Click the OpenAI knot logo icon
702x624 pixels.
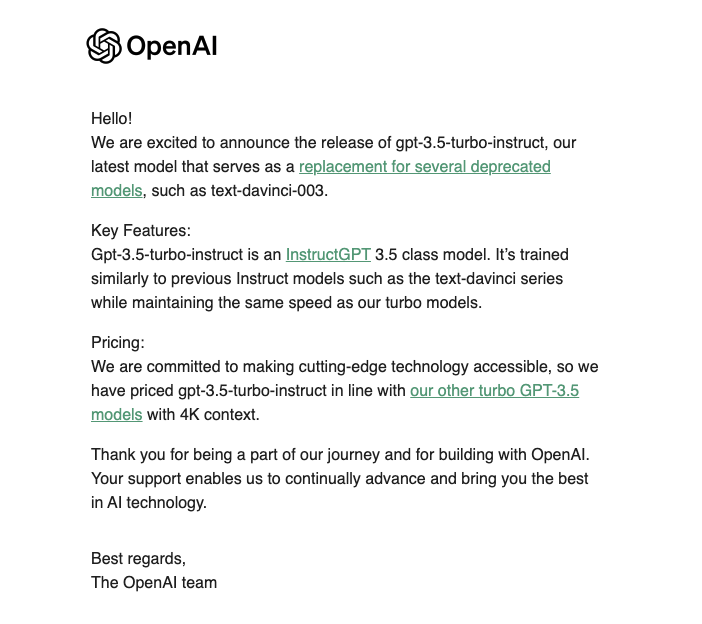[103, 46]
